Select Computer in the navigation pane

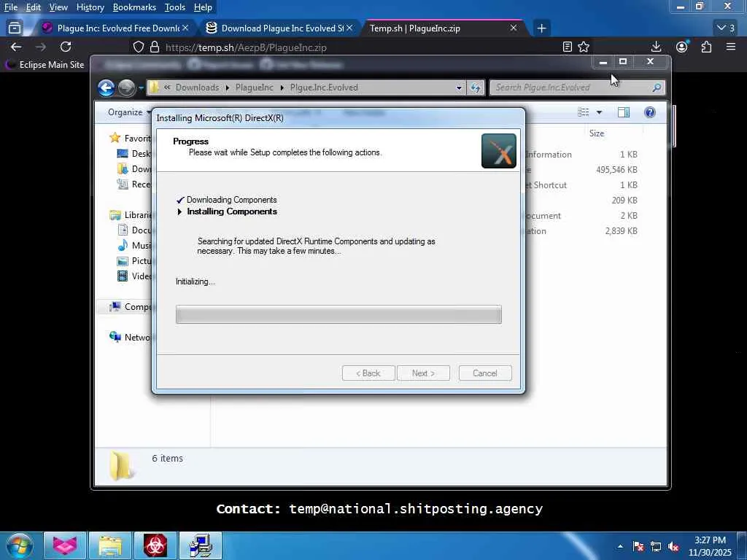coord(130,307)
